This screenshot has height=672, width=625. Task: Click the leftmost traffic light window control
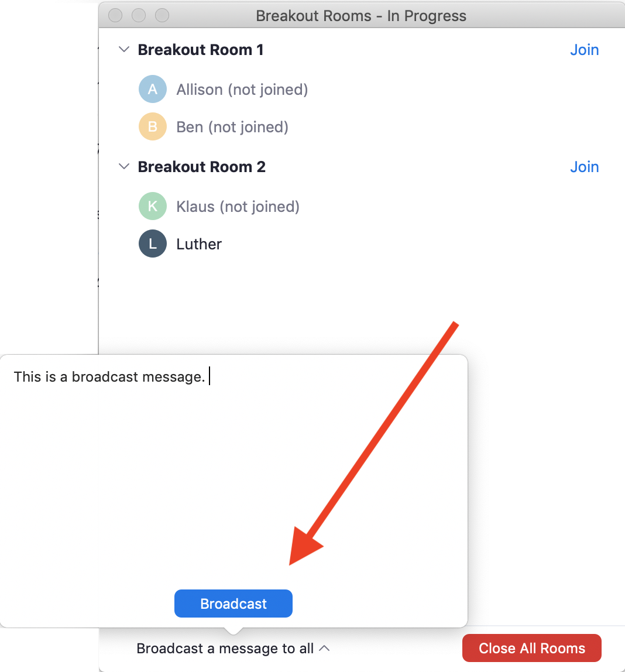click(x=115, y=15)
